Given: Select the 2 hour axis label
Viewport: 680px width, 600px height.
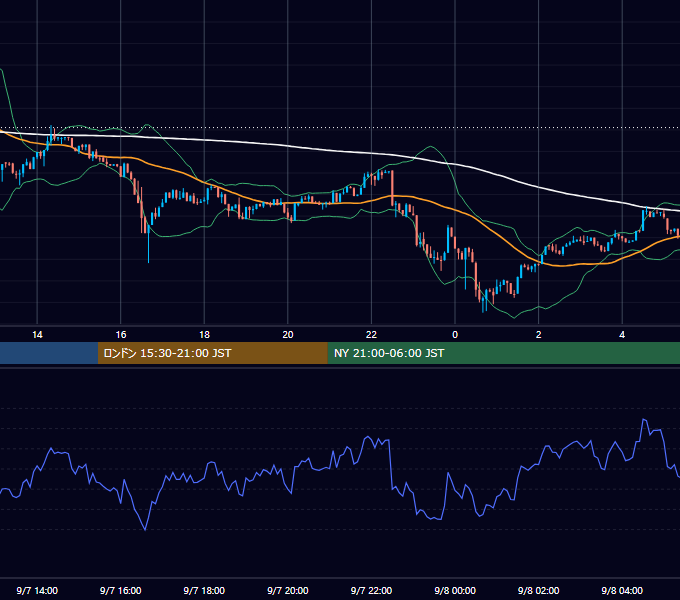Looking at the screenshot, I should (x=539, y=335).
